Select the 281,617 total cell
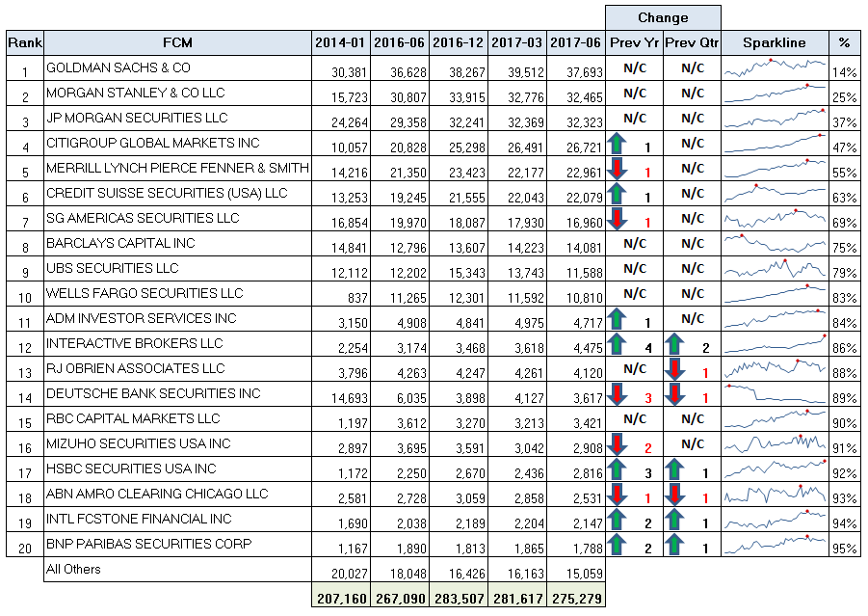The height and width of the screenshot is (616, 868). click(x=517, y=596)
